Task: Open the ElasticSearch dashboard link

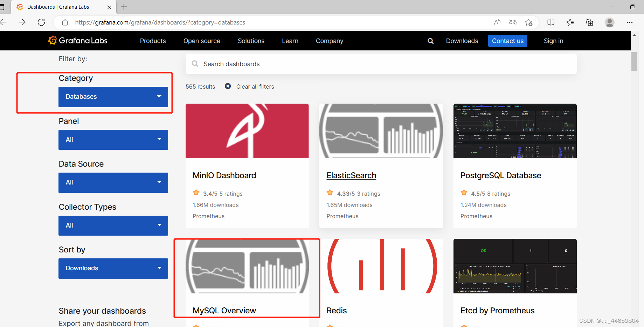Action: coord(351,175)
